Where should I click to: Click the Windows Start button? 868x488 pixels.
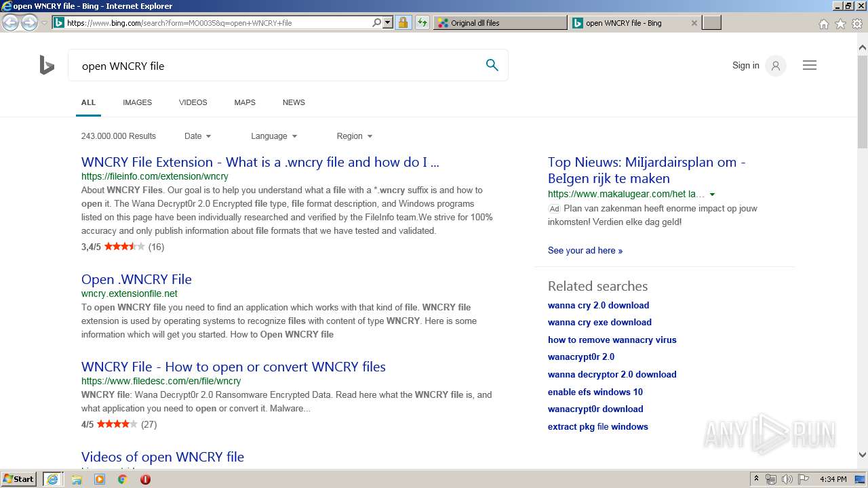[x=19, y=479]
